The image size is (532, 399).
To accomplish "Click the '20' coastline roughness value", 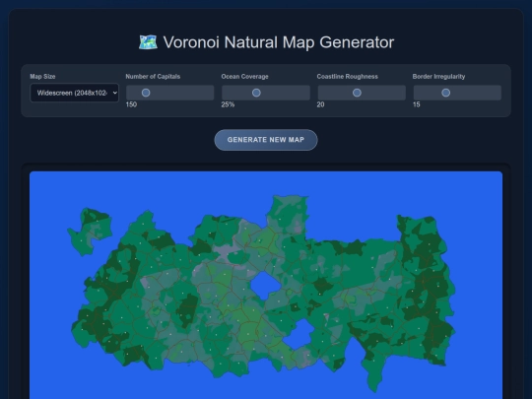I will (x=320, y=104).
